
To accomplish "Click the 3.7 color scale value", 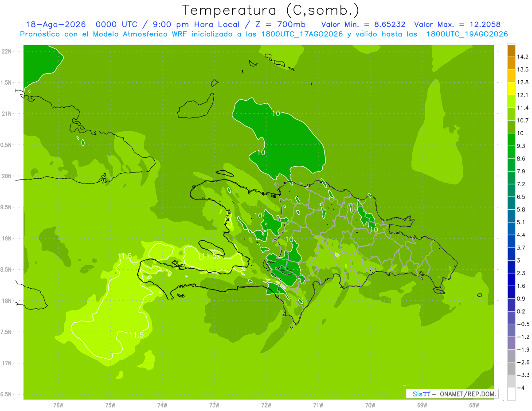I will click(x=522, y=248).
